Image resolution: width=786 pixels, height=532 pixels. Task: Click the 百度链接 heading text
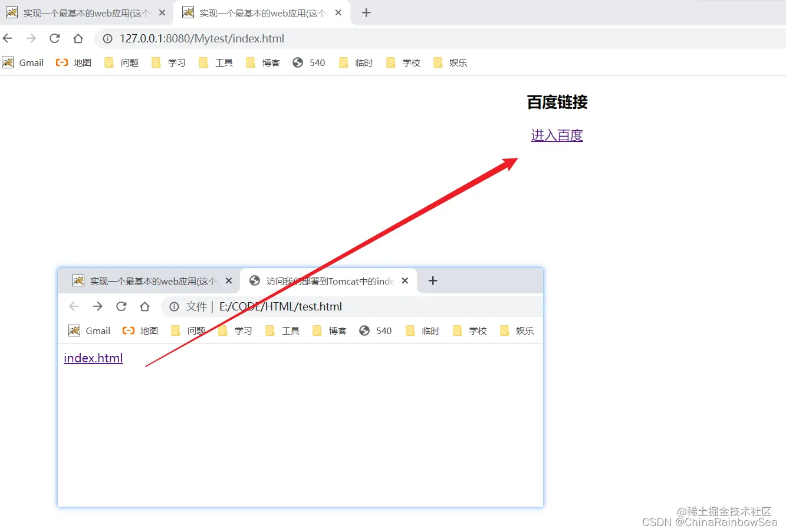[557, 102]
